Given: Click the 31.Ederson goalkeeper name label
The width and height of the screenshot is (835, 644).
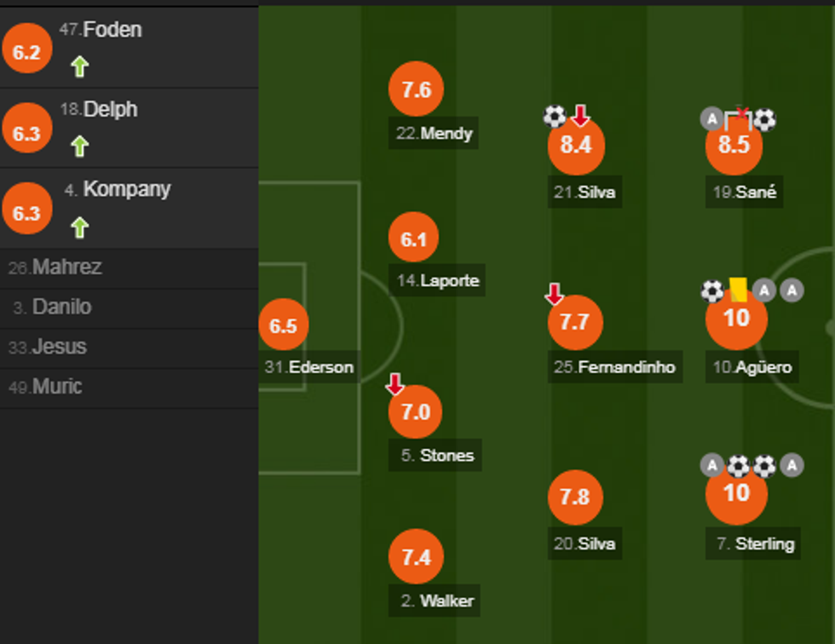Looking at the screenshot, I should 308,367.
